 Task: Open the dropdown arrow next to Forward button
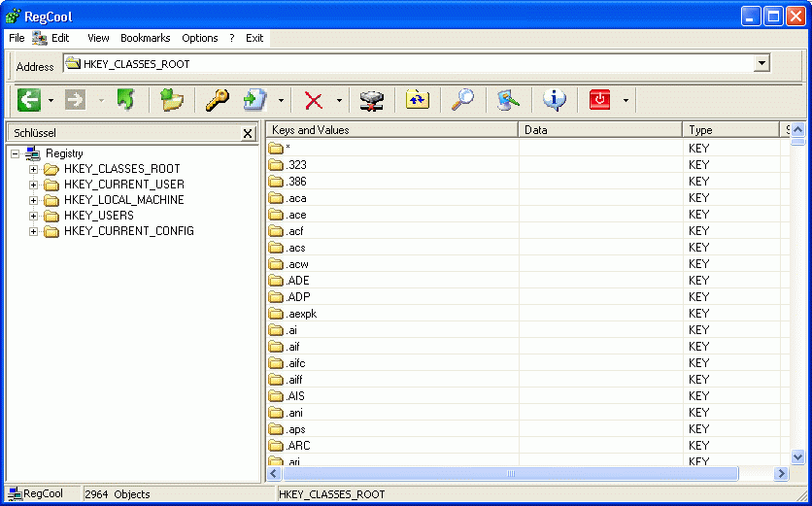pyautogui.click(x=101, y=100)
